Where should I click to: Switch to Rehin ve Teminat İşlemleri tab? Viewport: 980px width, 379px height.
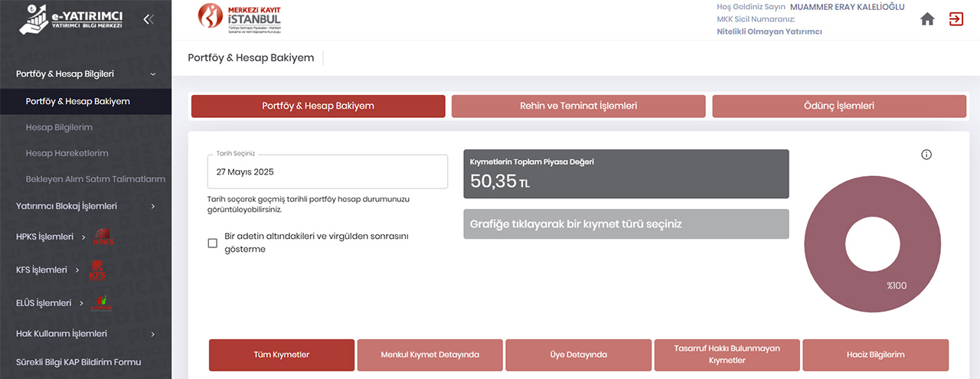tap(578, 106)
